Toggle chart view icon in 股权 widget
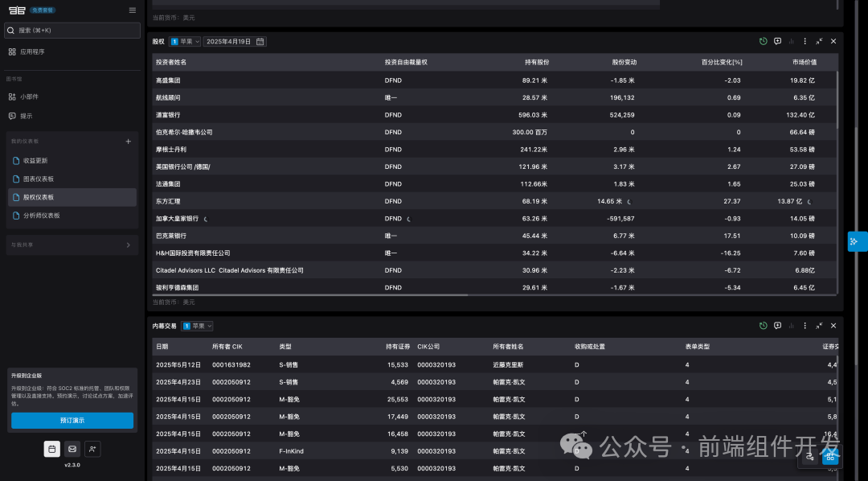868x481 pixels. (792, 42)
